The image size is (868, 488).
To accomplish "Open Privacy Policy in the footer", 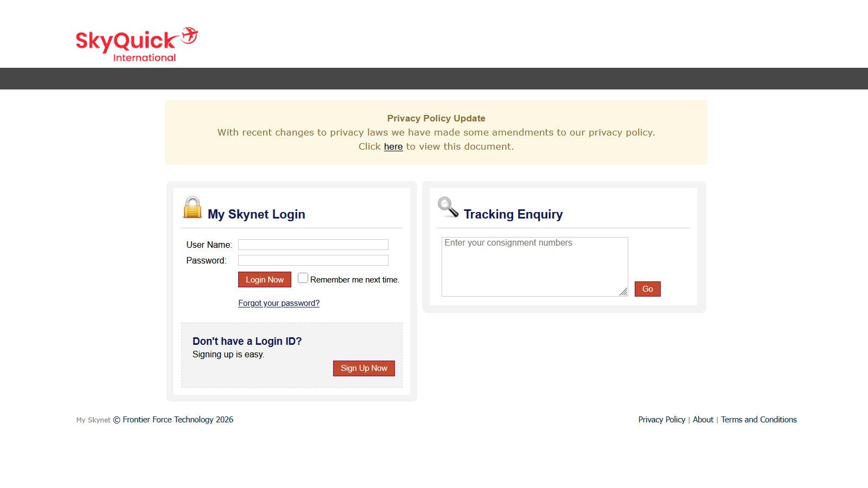I will point(661,420).
